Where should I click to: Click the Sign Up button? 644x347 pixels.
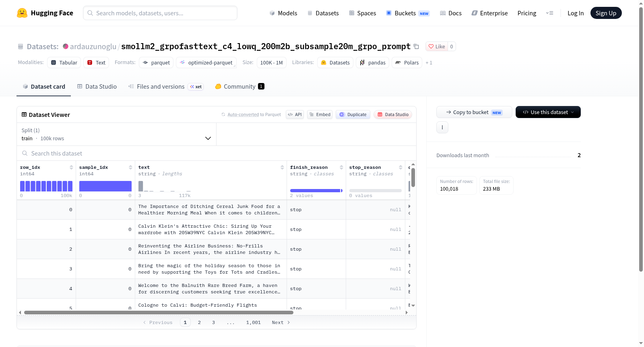coord(606,13)
